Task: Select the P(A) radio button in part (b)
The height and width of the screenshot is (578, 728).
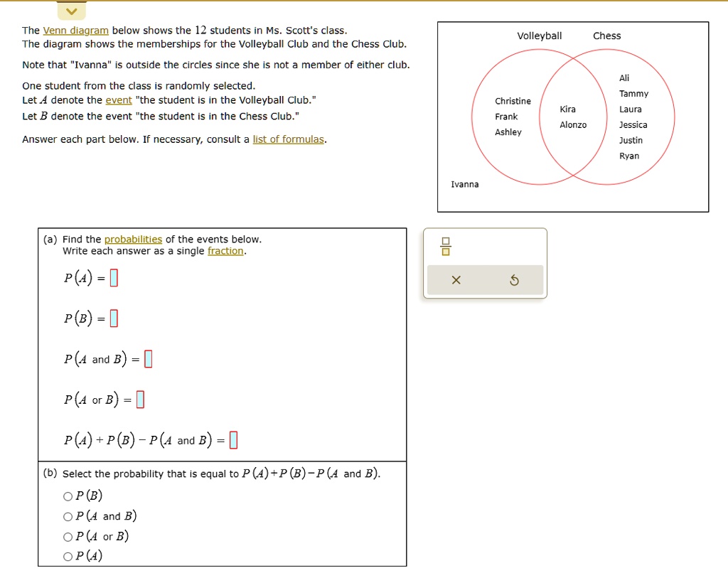Action: [x=68, y=556]
